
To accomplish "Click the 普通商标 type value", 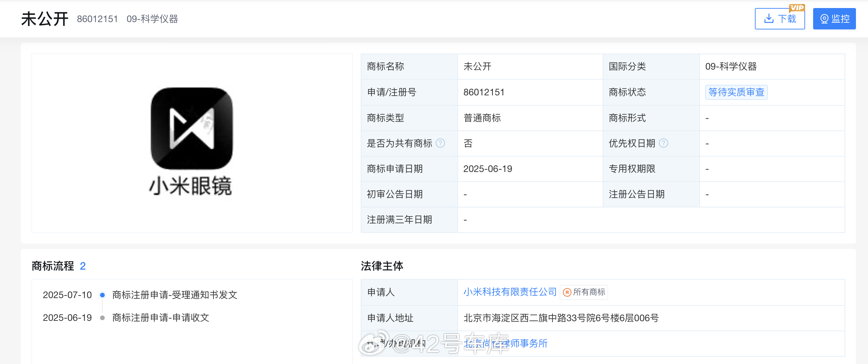I will coord(482,118).
